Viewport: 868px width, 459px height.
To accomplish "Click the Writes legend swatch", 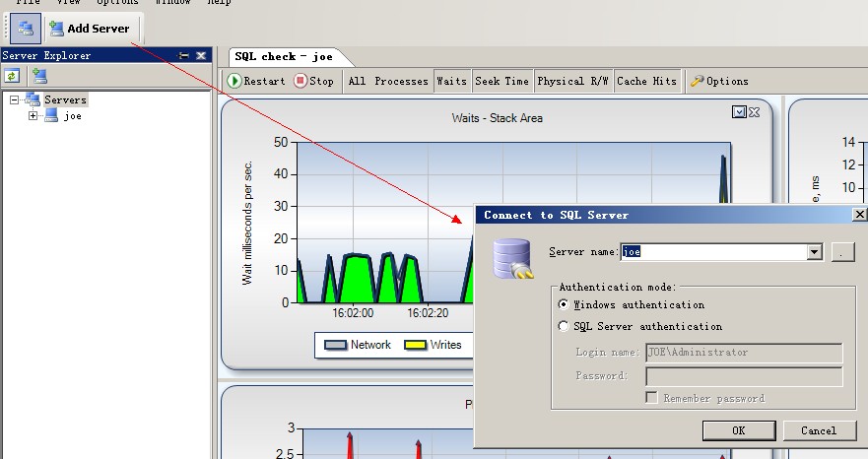I will tap(415, 345).
